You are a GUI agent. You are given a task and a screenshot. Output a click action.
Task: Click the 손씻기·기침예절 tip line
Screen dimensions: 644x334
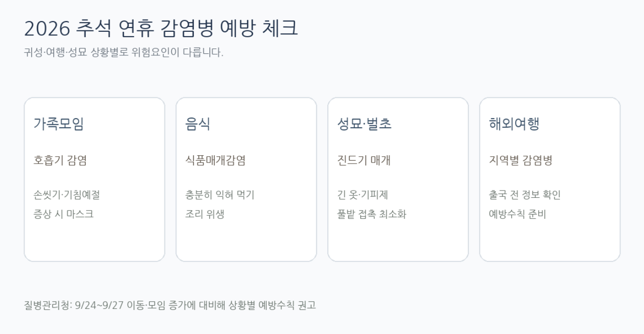pyautogui.click(x=67, y=195)
